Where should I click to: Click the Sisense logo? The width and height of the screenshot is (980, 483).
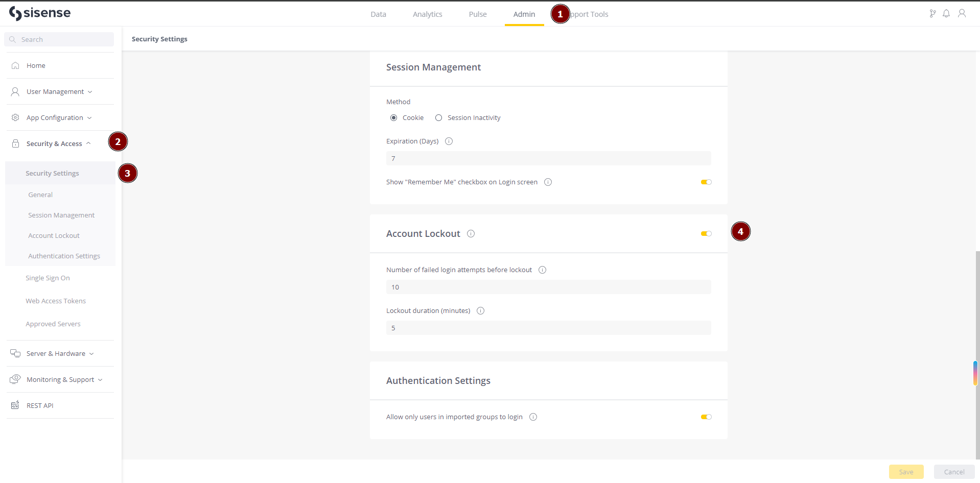point(40,13)
